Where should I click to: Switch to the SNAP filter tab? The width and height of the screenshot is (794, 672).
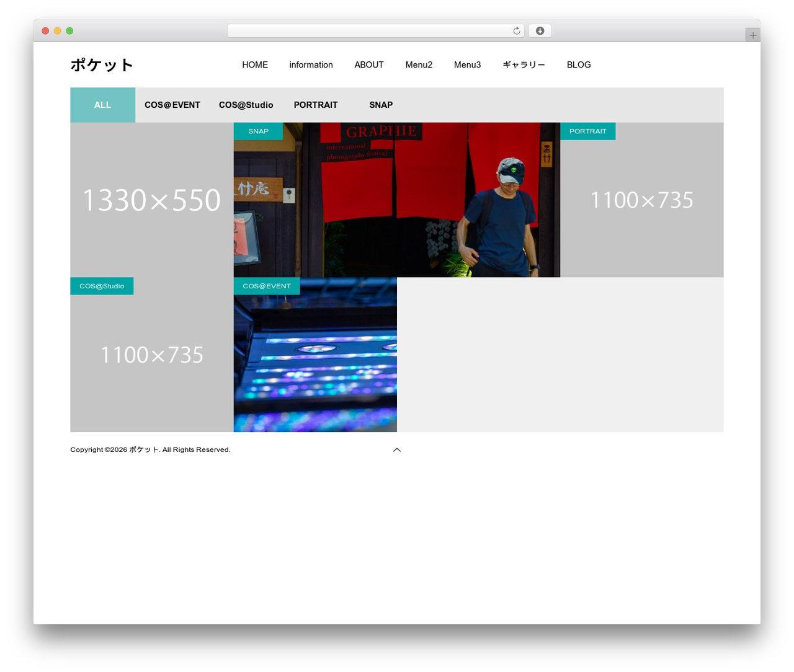pyautogui.click(x=381, y=105)
